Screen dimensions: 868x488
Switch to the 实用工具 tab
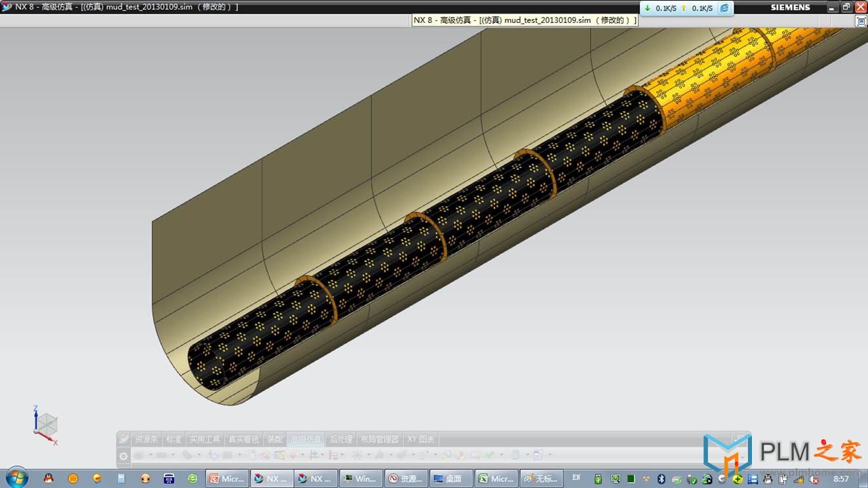[205, 439]
